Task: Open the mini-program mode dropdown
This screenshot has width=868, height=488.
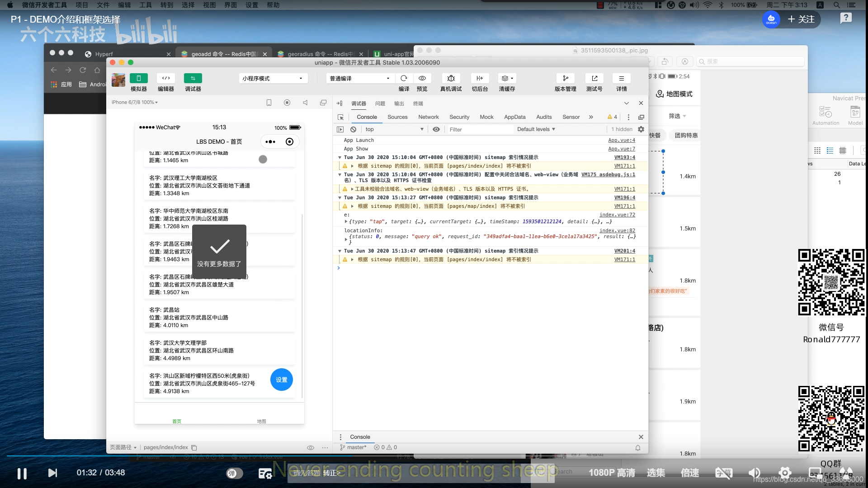Action: (x=273, y=78)
